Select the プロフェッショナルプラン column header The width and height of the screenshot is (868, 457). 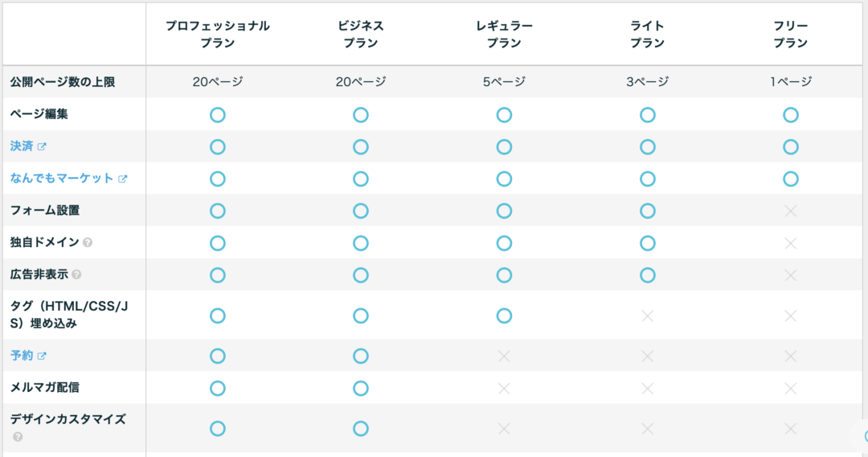click(x=218, y=35)
